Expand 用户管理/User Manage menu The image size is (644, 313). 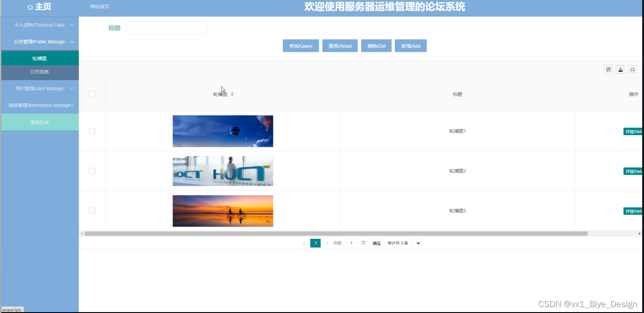click(x=40, y=89)
